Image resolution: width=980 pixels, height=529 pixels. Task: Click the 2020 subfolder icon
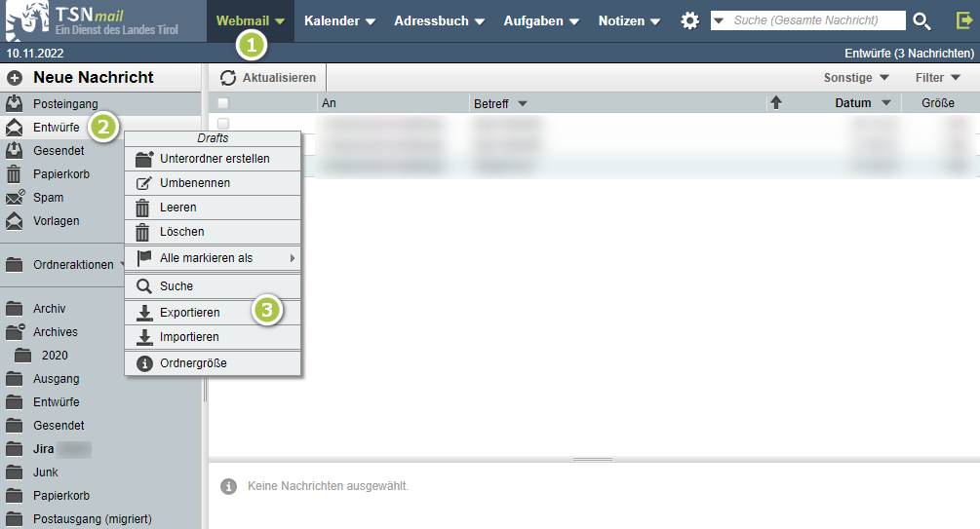coord(23,356)
